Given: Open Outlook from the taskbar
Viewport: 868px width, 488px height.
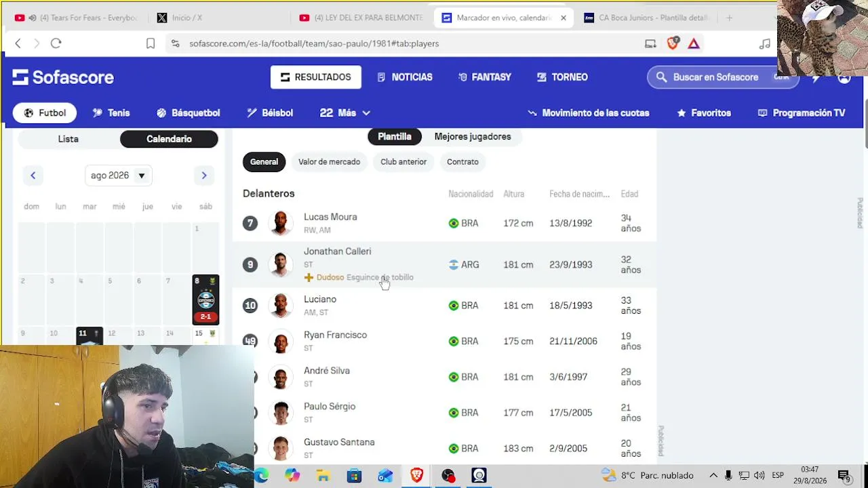Looking at the screenshot, I should (385, 475).
